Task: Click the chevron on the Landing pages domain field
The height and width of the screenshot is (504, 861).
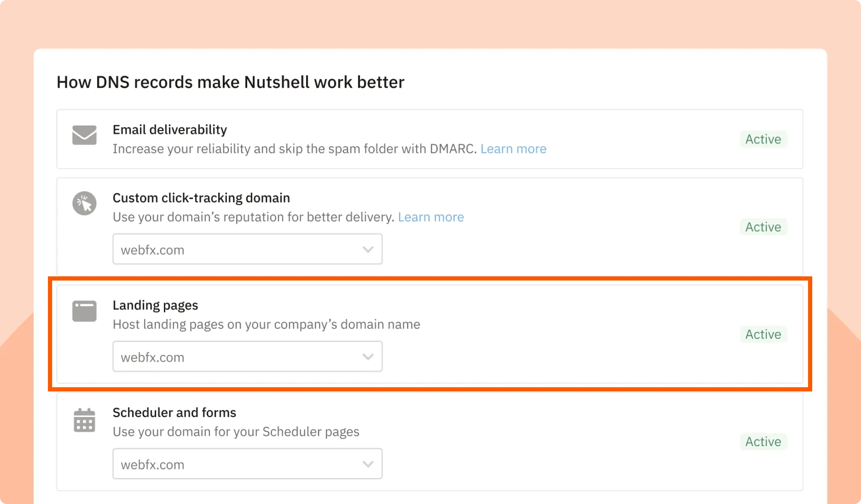Action: click(x=368, y=356)
